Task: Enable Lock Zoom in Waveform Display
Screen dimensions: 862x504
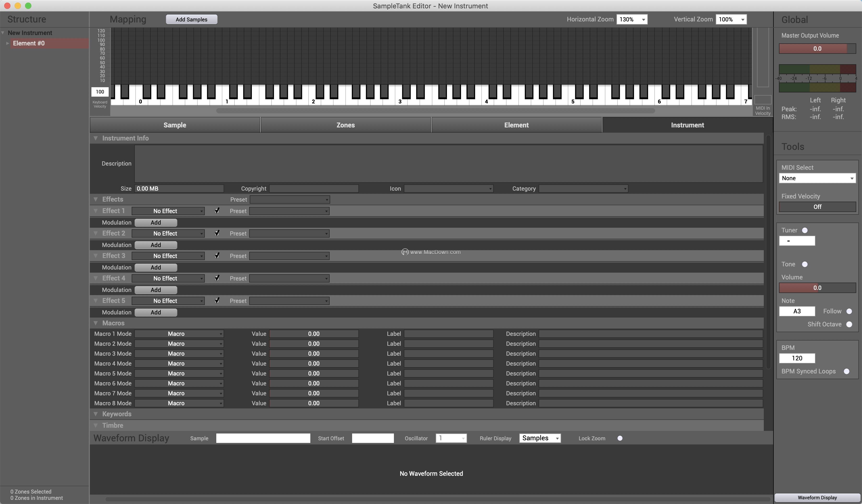Action: pos(620,438)
